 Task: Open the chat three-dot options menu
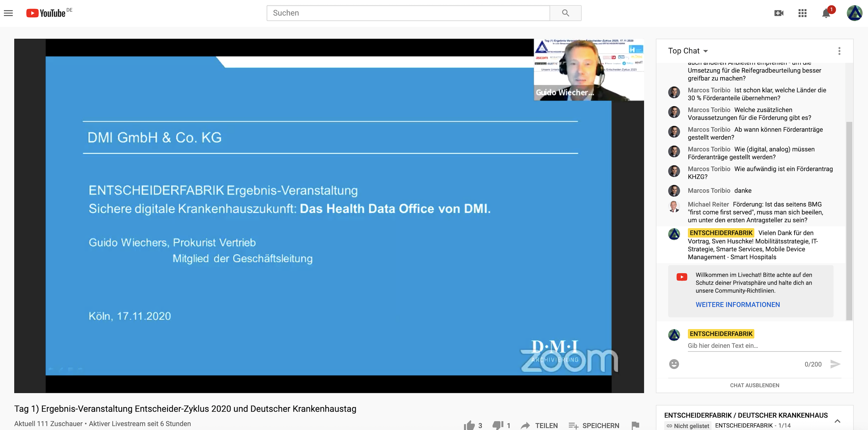[839, 51]
